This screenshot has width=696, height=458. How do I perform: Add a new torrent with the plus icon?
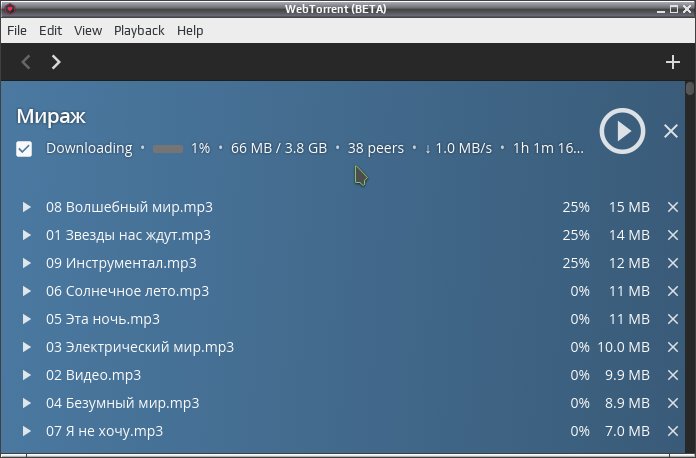click(x=673, y=62)
